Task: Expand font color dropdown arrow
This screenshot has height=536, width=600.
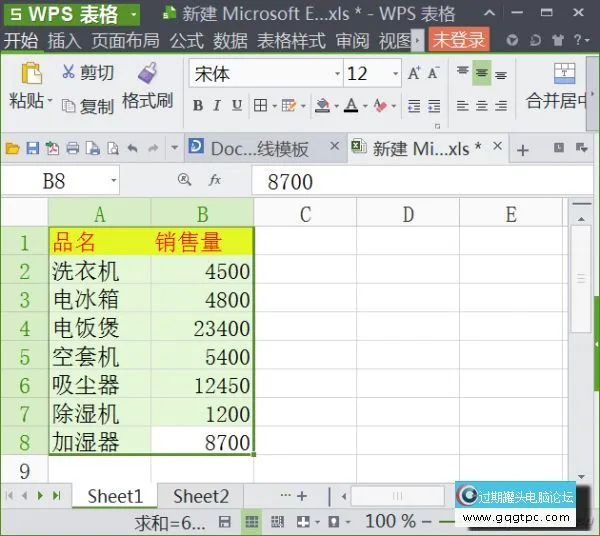Action: point(365,106)
